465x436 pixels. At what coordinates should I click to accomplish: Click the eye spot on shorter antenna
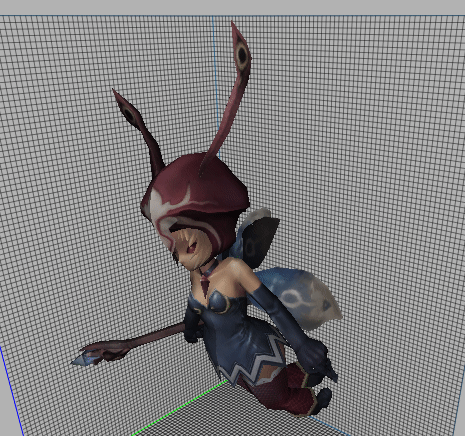coord(129,113)
